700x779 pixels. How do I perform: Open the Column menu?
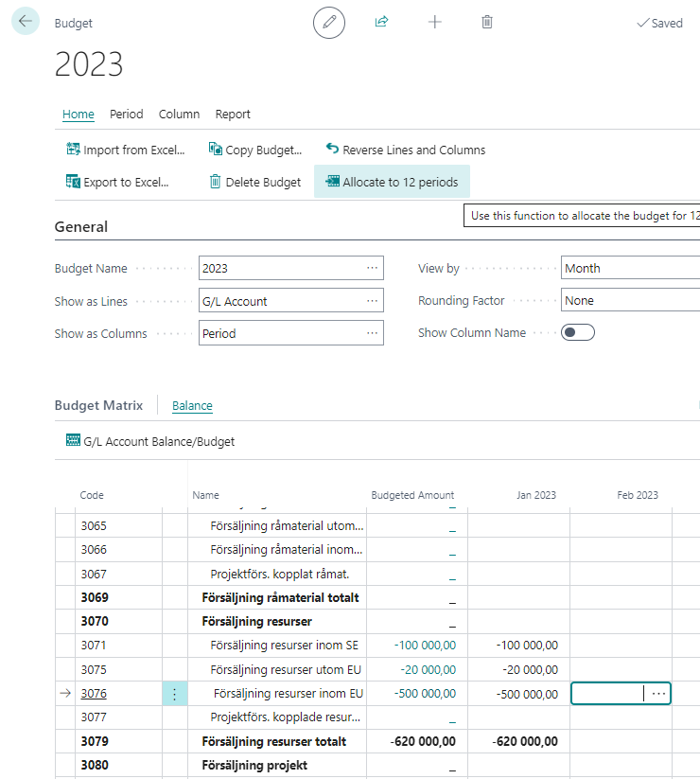coord(179,115)
